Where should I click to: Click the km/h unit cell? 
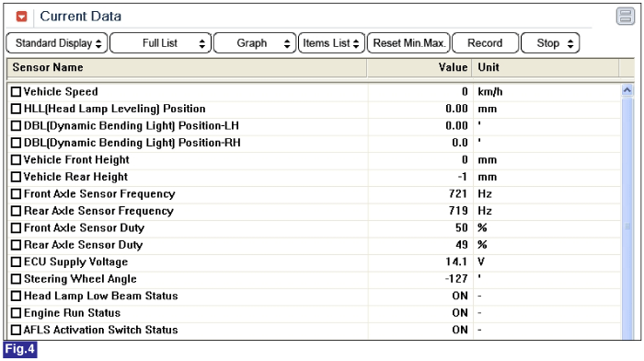[x=490, y=92]
